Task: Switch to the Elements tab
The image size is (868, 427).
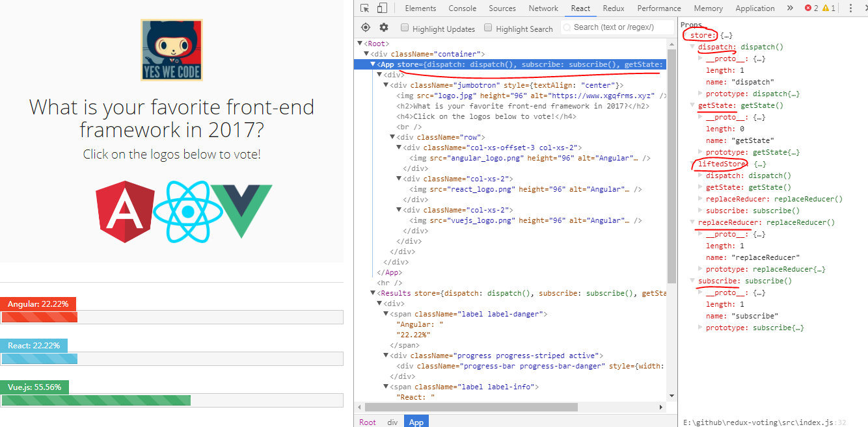Action: pyautogui.click(x=420, y=8)
